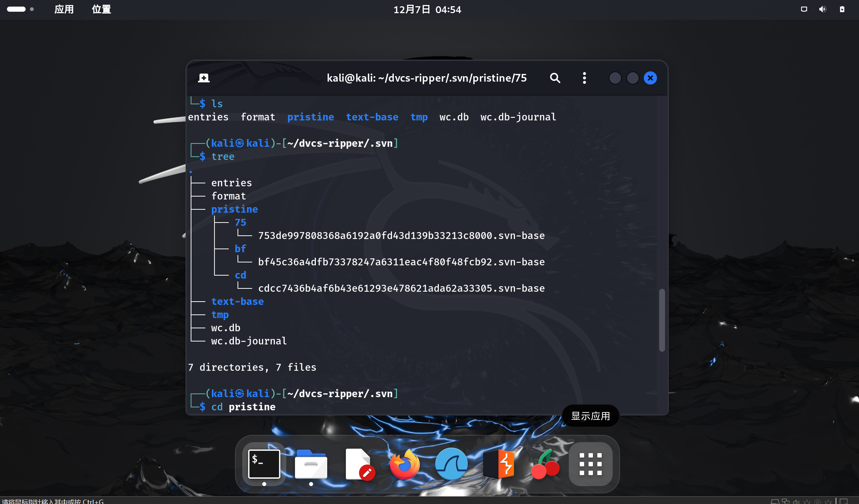Launch Burp Suite from the dock
This screenshot has height=504, width=859.
pos(498,464)
